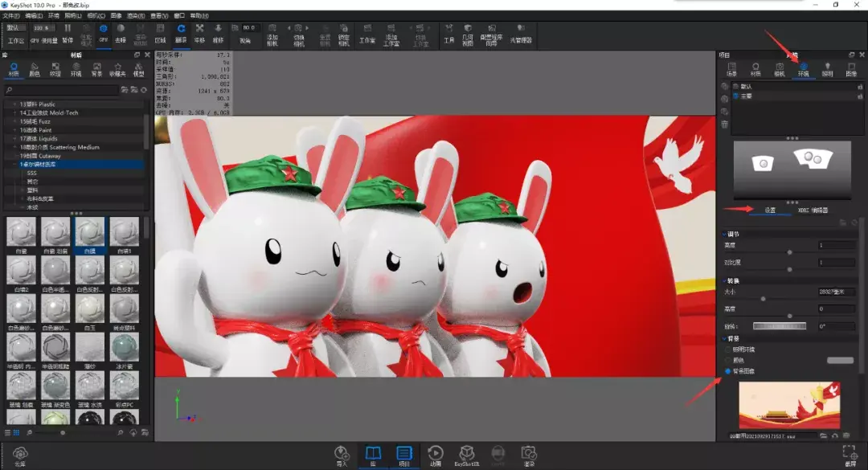Toggle GPU mode in the top toolbar
868x470 pixels.
(x=104, y=33)
